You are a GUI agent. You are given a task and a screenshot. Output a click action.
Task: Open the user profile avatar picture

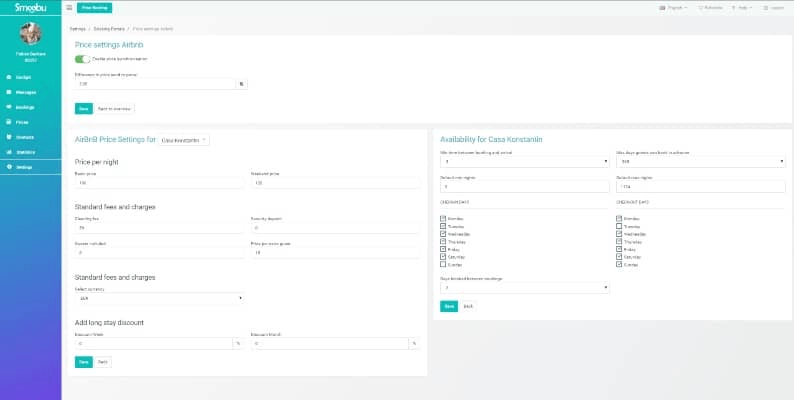tap(30, 33)
